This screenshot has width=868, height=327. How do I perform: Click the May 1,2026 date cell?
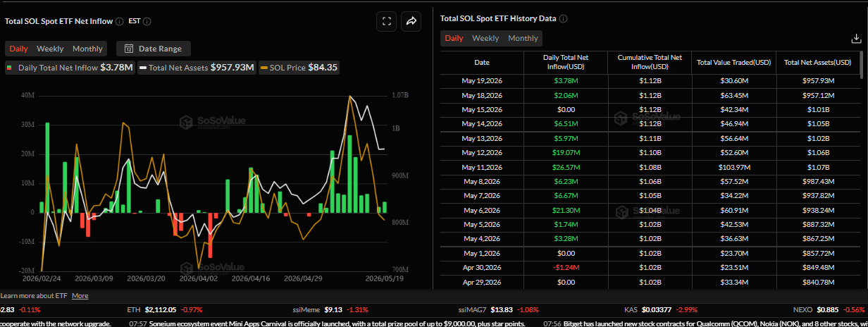coord(482,253)
